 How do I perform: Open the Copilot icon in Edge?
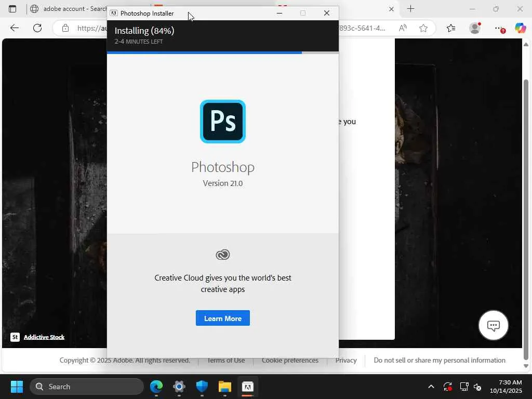520,28
